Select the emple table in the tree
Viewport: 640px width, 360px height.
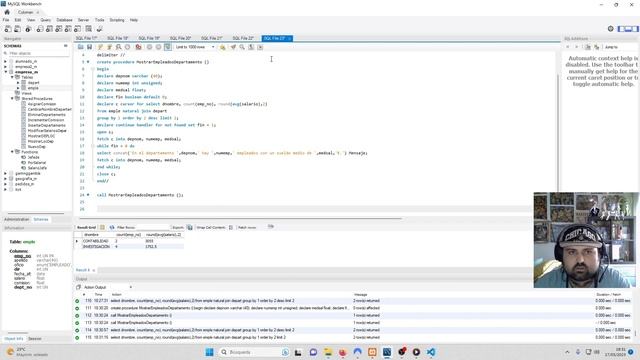click(x=33, y=88)
